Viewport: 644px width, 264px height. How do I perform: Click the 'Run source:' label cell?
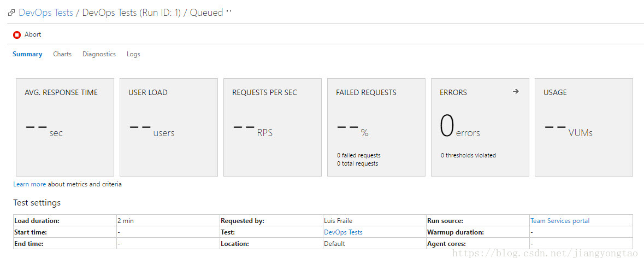(477, 221)
